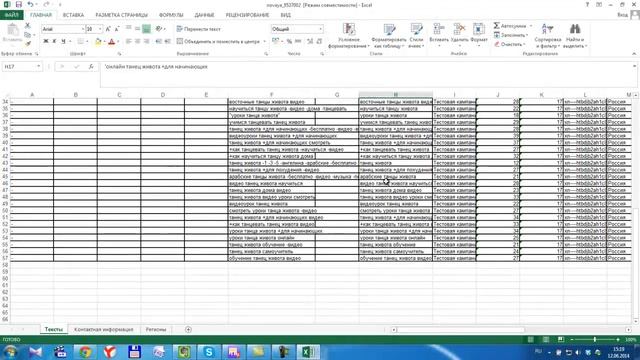This screenshot has height=360, width=640.
Task: Delete cells with the Удалить button
Action: click(x=460, y=34)
